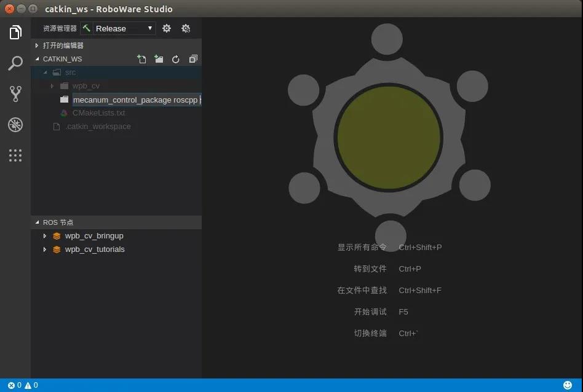The height and width of the screenshot is (392, 583).
Task: Click the wpb_cv_tutorials package stack icon
Action: [x=57, y=249]
